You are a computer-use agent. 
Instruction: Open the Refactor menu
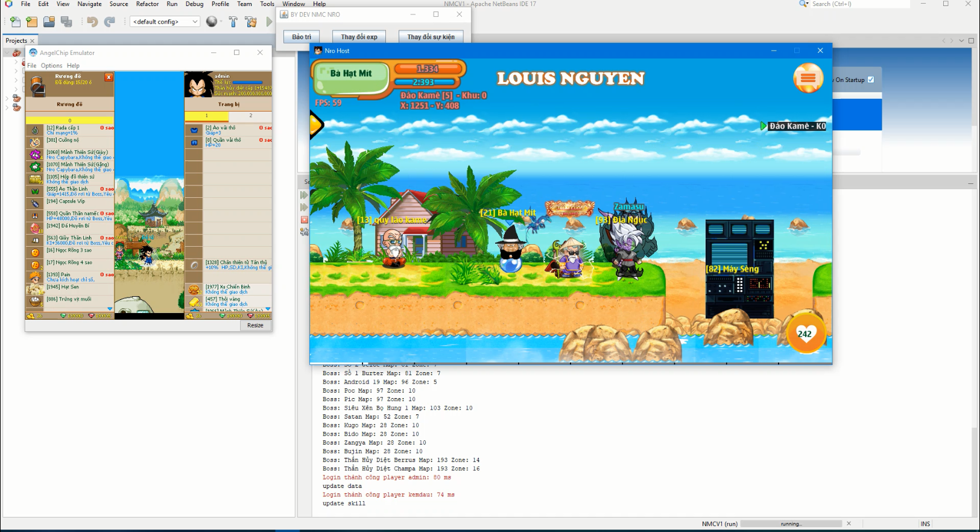147,4
